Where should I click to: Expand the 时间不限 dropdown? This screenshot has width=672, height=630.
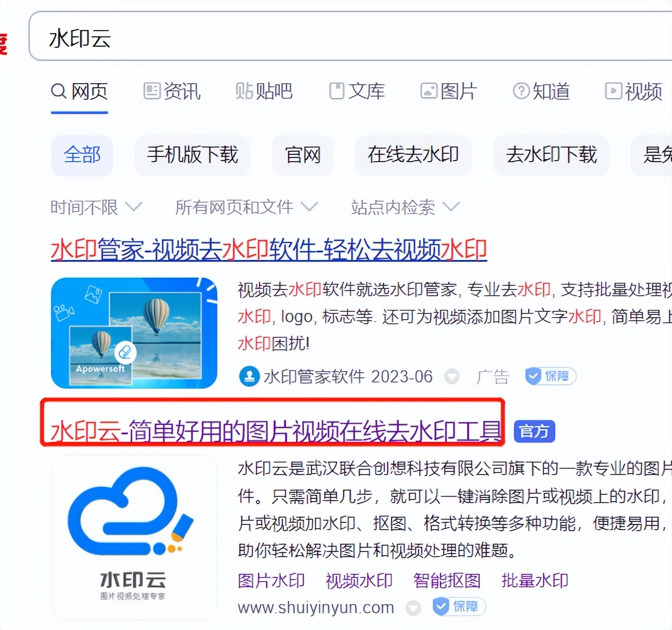point(95,207)
